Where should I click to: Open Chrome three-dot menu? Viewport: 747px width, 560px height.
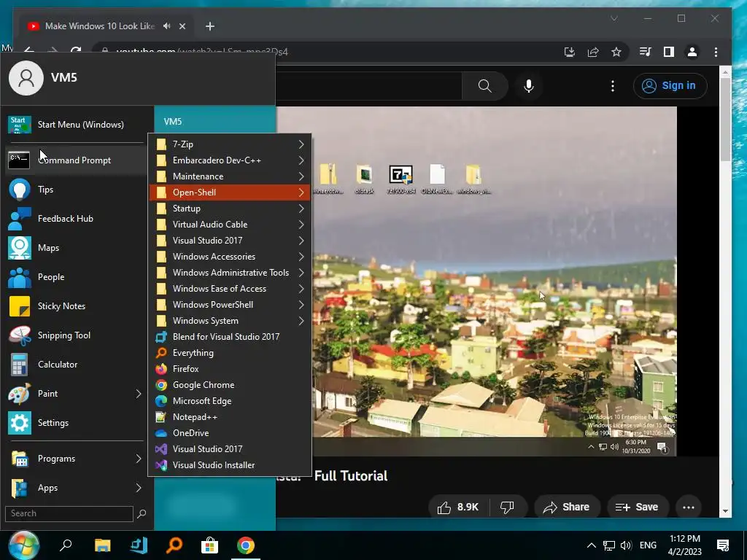(x=716, y=52)
